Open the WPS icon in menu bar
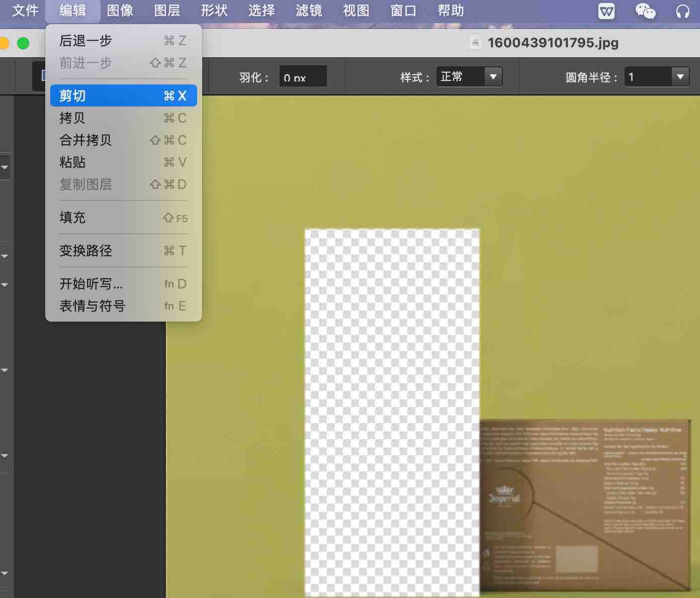Viewport: 700px width, 598px height. click(606, 11)
